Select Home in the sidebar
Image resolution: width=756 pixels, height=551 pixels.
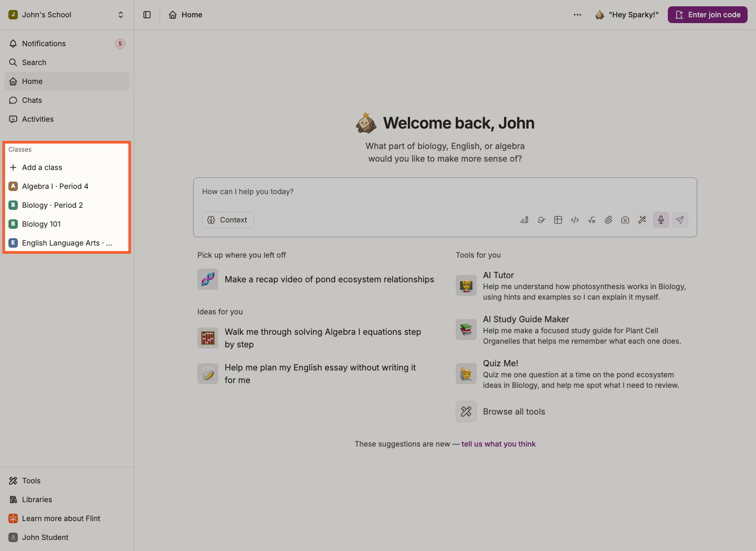coord(67,81)
